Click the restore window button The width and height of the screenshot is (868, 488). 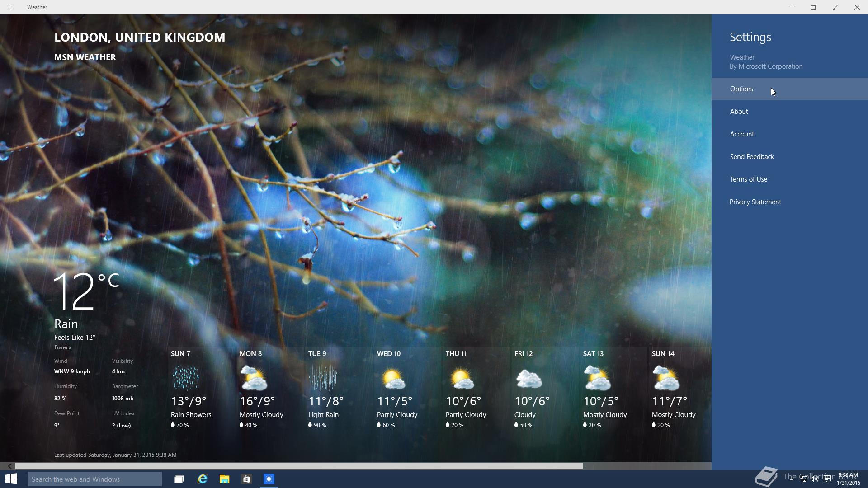coord(814,7)
